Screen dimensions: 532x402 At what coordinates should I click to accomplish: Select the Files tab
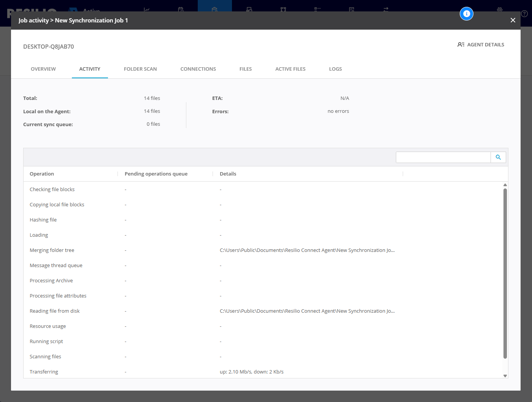pos(246,69)
